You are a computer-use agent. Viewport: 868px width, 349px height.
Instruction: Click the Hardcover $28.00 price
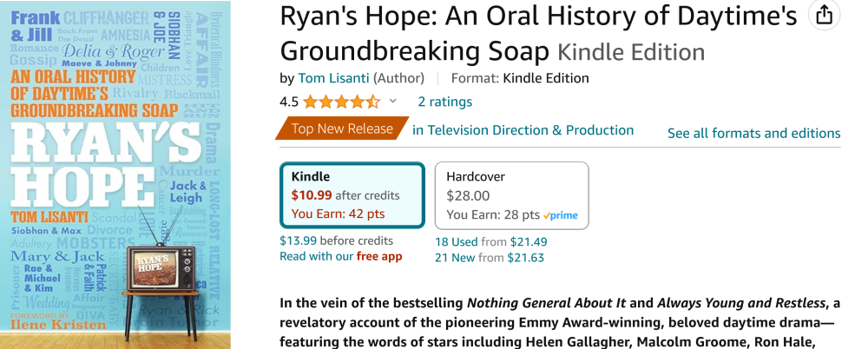tap(468, 195)
